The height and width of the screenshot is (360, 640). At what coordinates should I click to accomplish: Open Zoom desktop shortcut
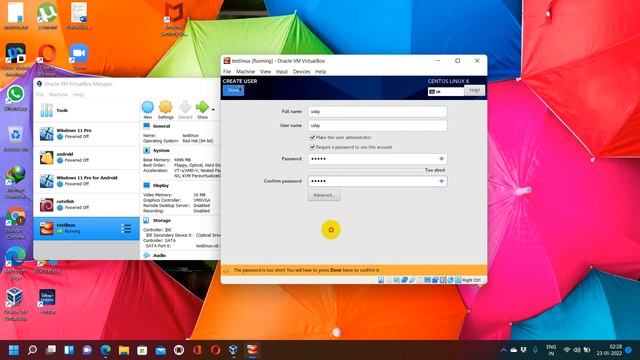pos(79,57)
